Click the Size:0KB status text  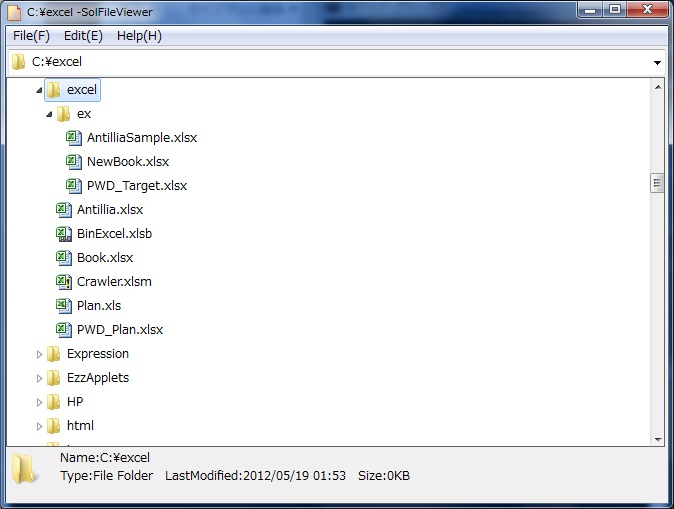(384, 476)
